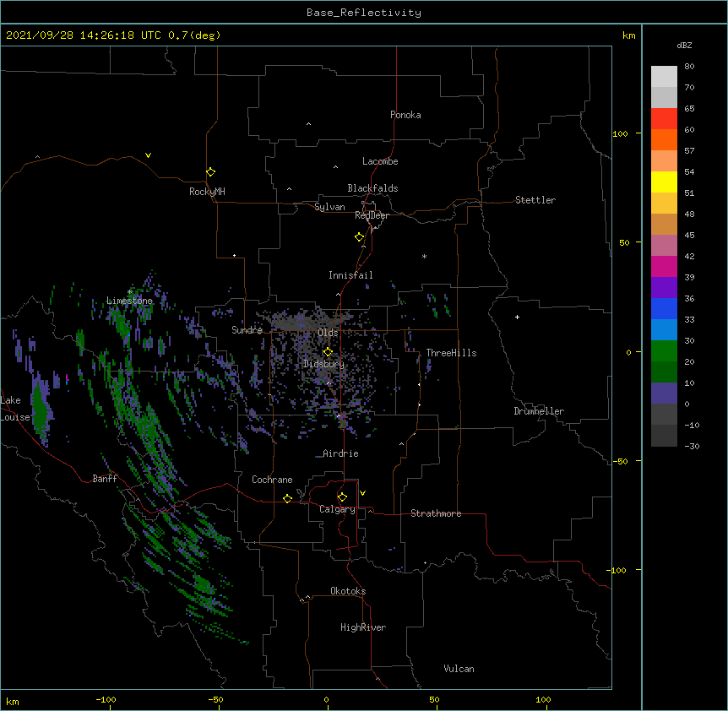Click the RockyMH town label
Image resolution: width=728 pixels, height=711 pixels.
[207, 192]
